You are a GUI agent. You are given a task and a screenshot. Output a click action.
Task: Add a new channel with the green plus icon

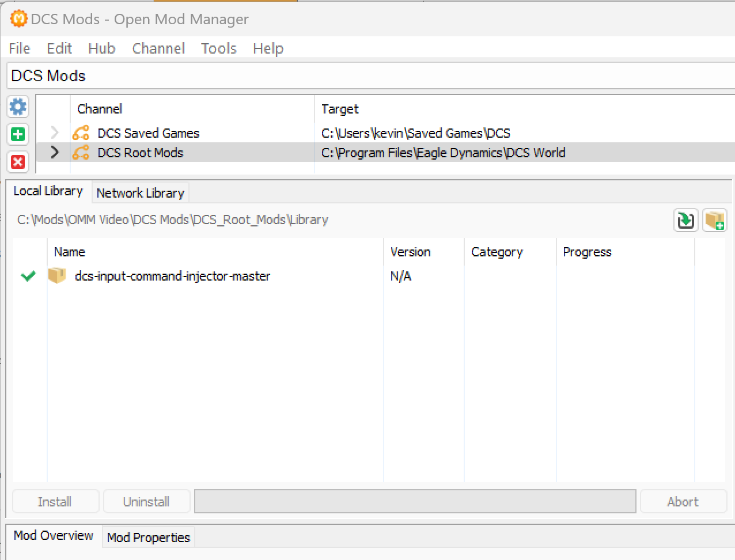tap(18, 134)
